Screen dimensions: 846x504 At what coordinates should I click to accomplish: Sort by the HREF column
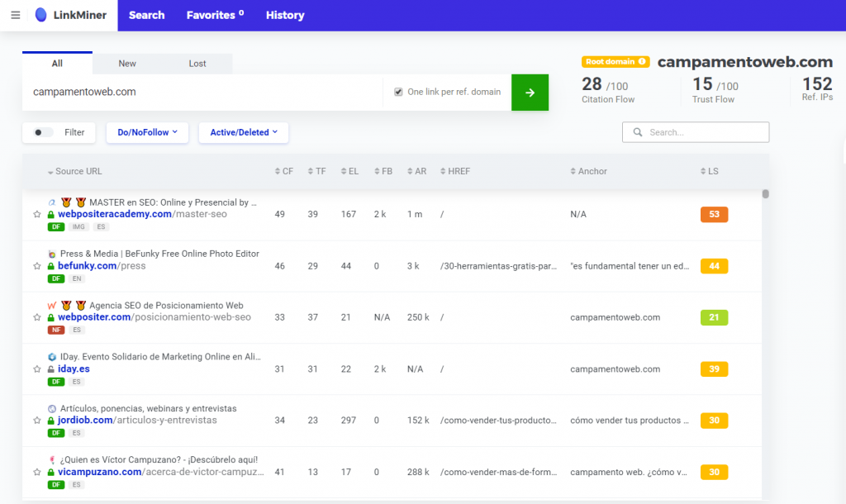[455, 171]
